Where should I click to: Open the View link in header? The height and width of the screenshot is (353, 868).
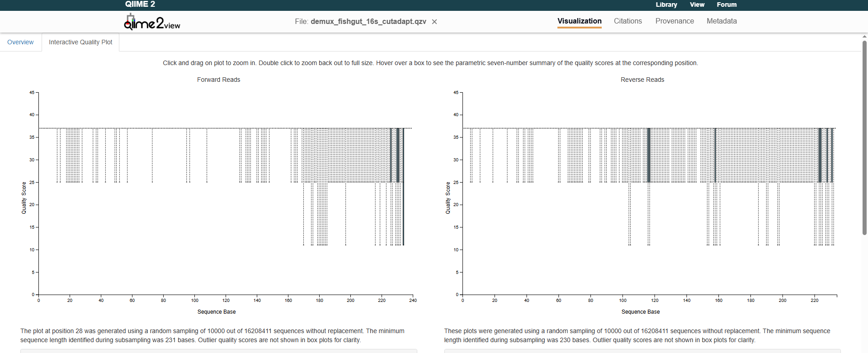tap(697, 5)
